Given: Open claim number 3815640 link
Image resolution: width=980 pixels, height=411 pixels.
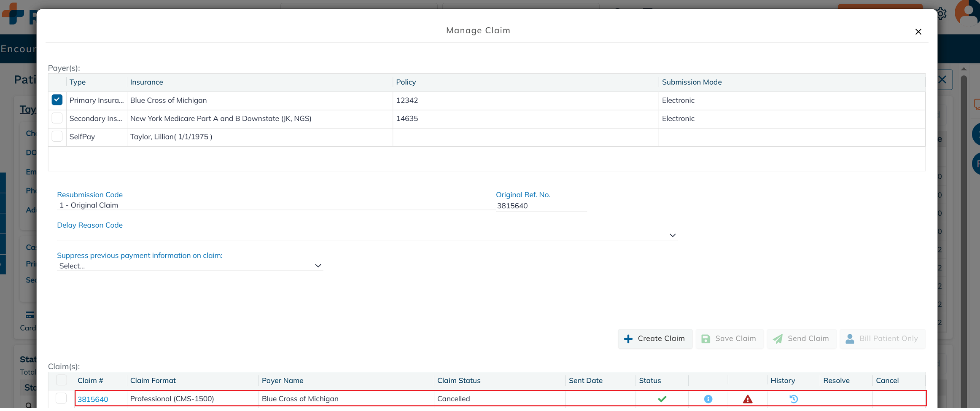Looking at the screenshot, I should 93,399.
